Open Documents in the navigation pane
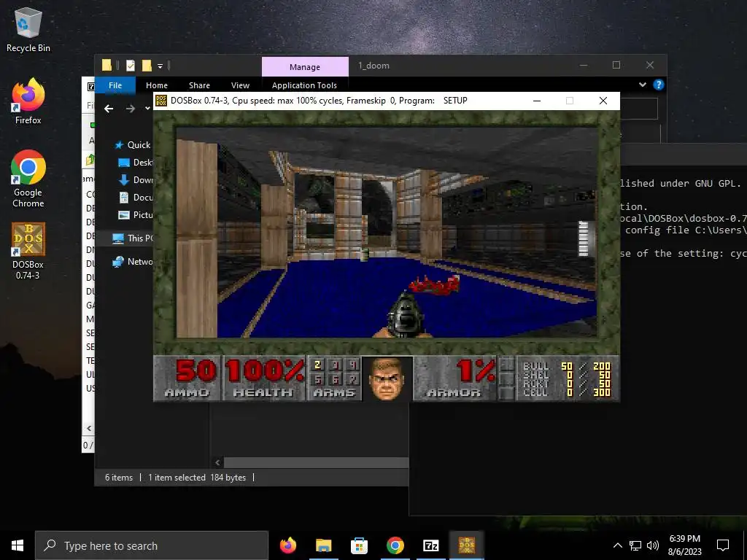Viewport: 747px width, 560px height. tap(135, 197)
